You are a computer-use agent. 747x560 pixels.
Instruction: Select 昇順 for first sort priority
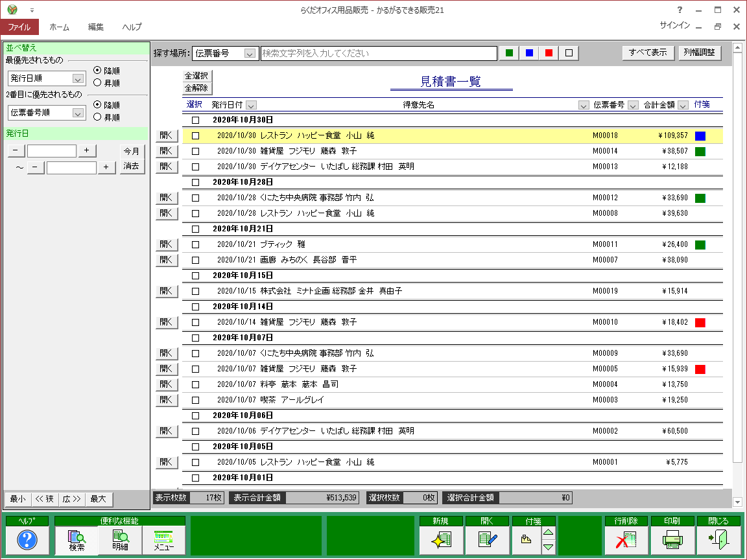click(97, 83)
